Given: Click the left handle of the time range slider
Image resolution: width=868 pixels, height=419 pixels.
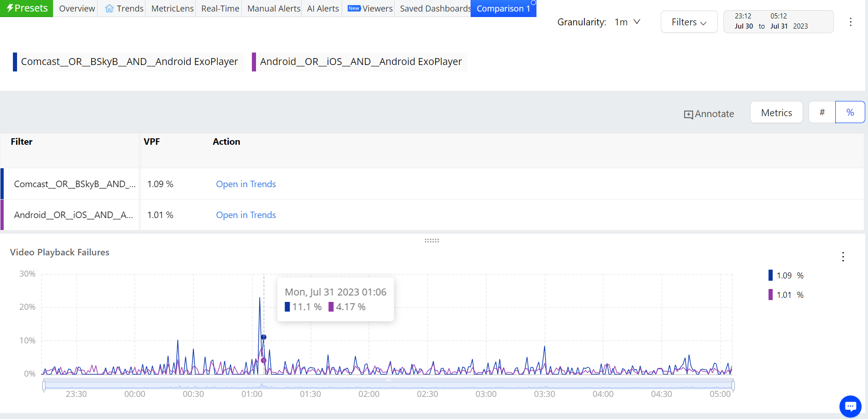Looking at the screenshot, I should click(x=44, y=385).
